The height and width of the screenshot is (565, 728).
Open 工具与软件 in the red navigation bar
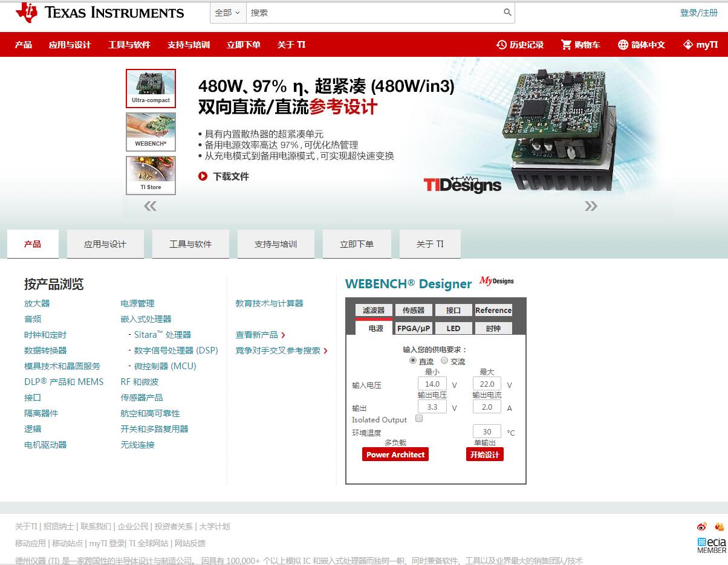pos(129,45)
